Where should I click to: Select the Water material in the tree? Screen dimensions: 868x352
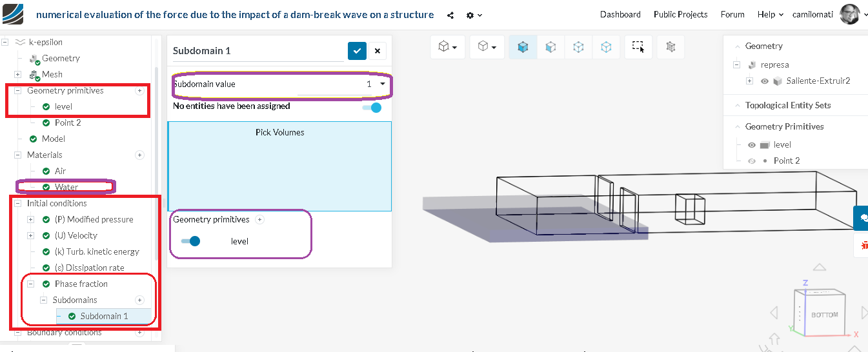pos(66,188)
